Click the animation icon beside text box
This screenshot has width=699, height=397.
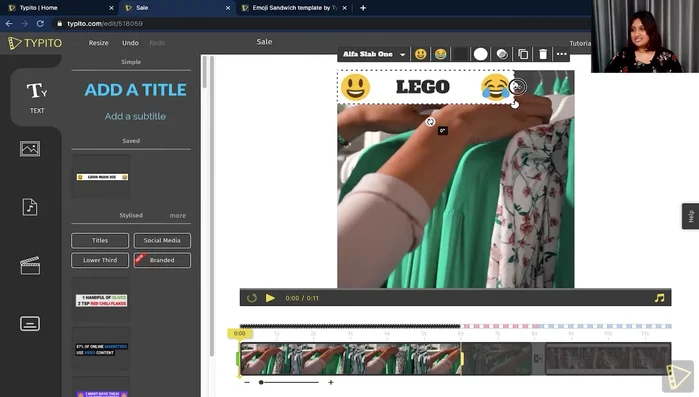coord(517,86)
